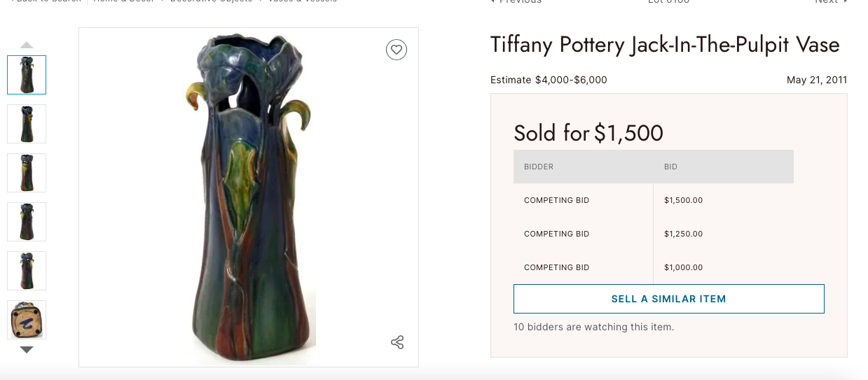The width and height of the screenshot is (868, 380).
Task: Show the second vase thumbnail image
Action: point(27,124)
